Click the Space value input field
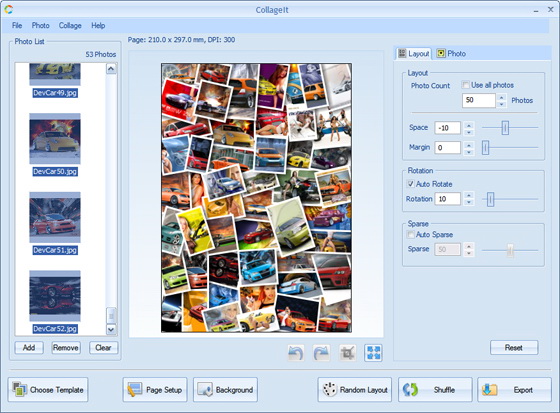560x413 pixels. 448,128
